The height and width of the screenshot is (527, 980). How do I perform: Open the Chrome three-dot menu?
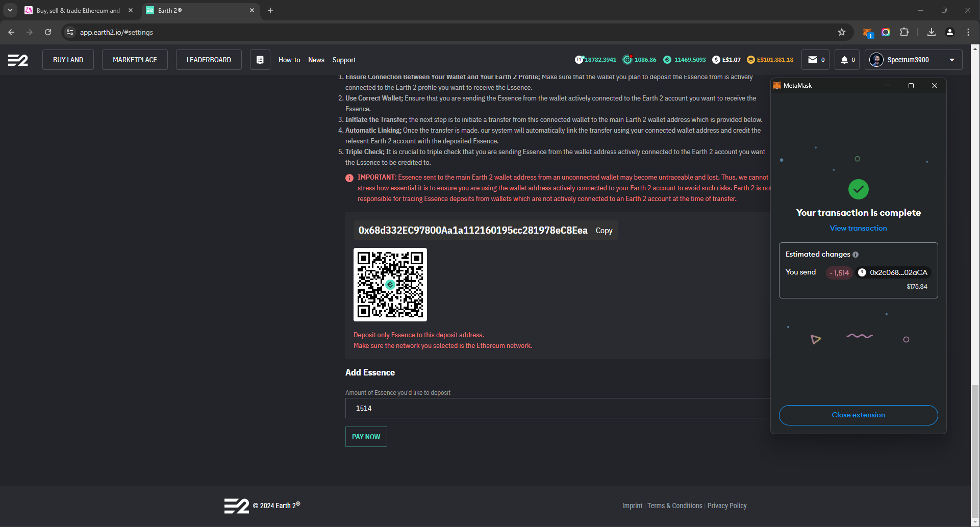tap(968, 32)
